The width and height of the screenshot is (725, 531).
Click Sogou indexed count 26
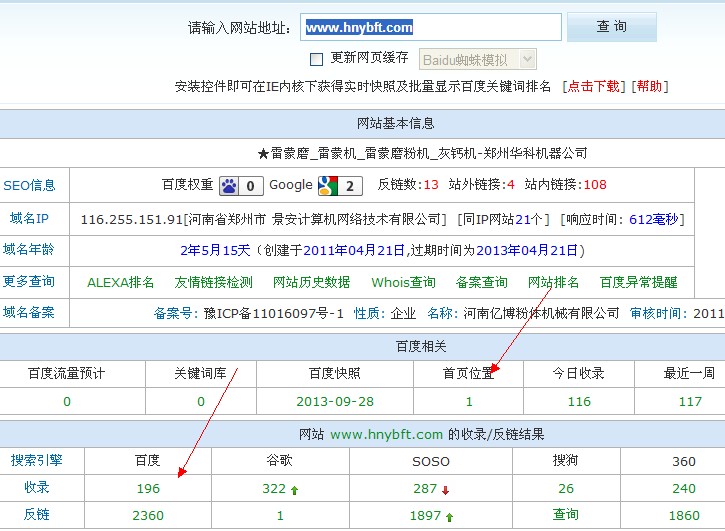click(566, 488)
